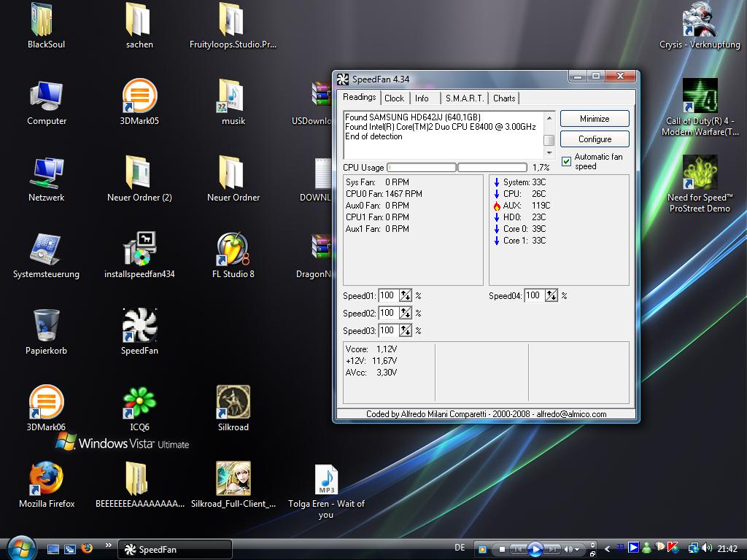Click Kaspersky tray icon
This screenshot has height=560, width=747.
tap(673, 548)
